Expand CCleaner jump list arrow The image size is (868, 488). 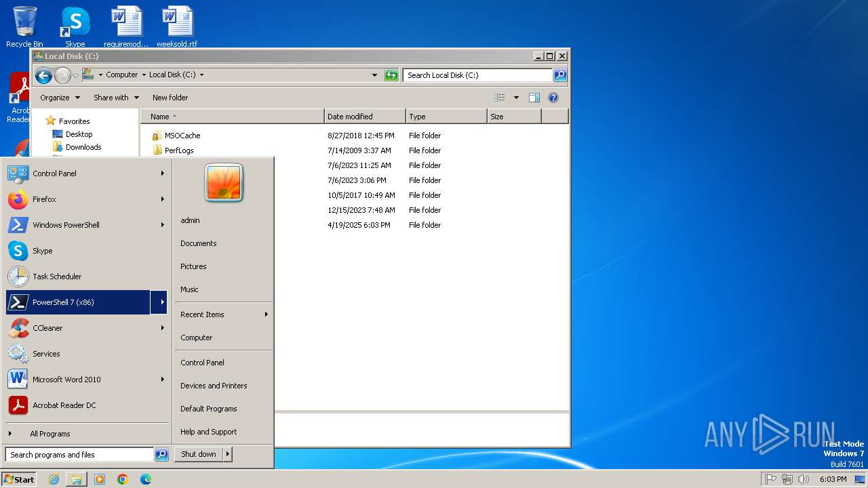[163, 328]
